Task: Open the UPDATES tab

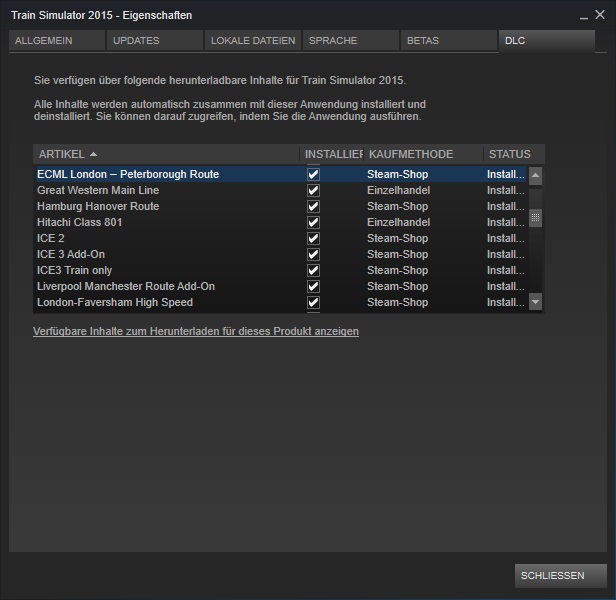Action: [154, 40]
